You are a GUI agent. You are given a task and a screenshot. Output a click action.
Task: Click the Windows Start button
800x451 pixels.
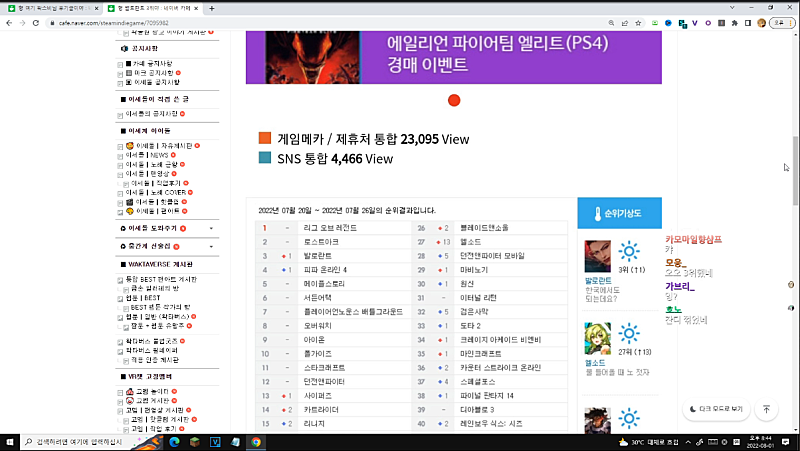coord(10,441)
